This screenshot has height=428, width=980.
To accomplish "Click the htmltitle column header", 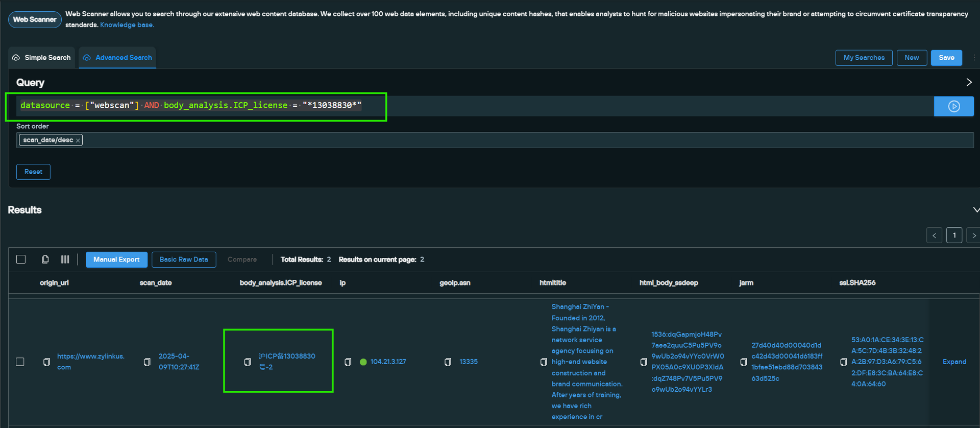I will pyautogui.click(x=553, y=282).
